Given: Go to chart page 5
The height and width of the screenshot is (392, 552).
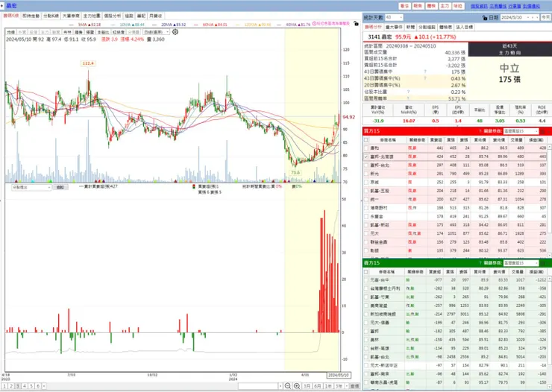Looking at the screenshot, I should click(31, 386).
